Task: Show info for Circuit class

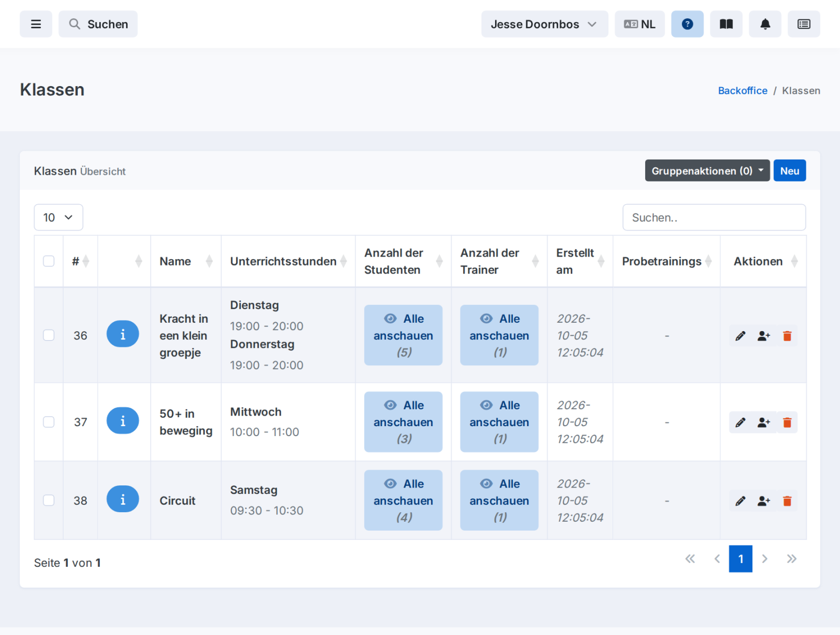Action: [x=123, y=499]
